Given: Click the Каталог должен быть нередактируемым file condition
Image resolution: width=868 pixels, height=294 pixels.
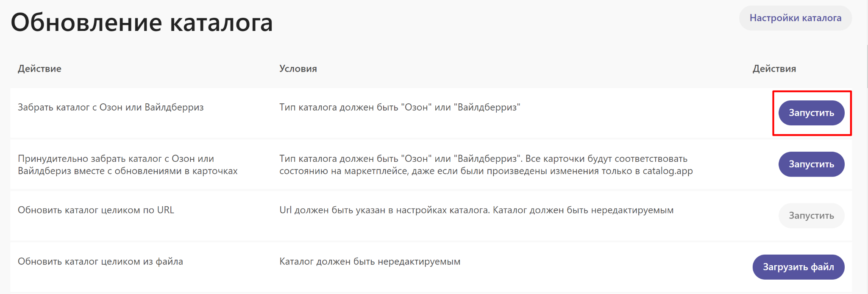Looking at the screenshot, I should (x=370, y=262).
